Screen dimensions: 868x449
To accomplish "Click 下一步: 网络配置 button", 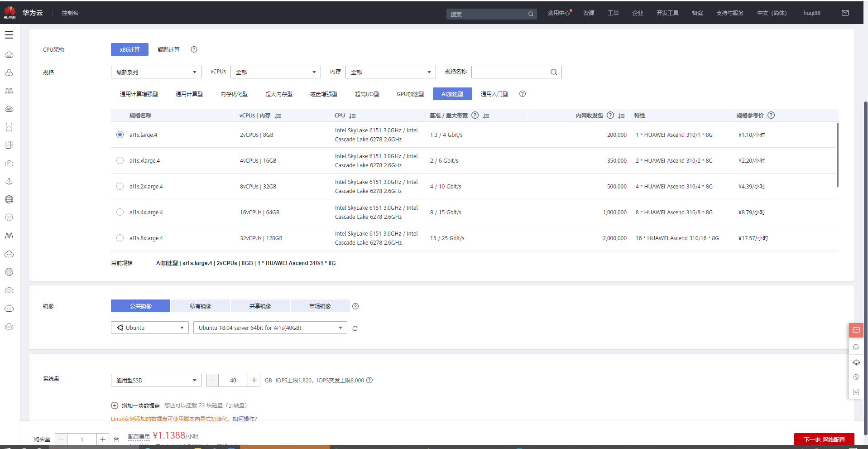I will (x=824, y=439).
